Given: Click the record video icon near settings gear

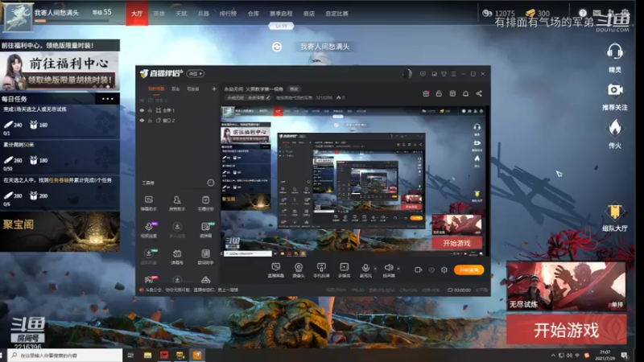Looking at the screenshot, I should (418, 269).
